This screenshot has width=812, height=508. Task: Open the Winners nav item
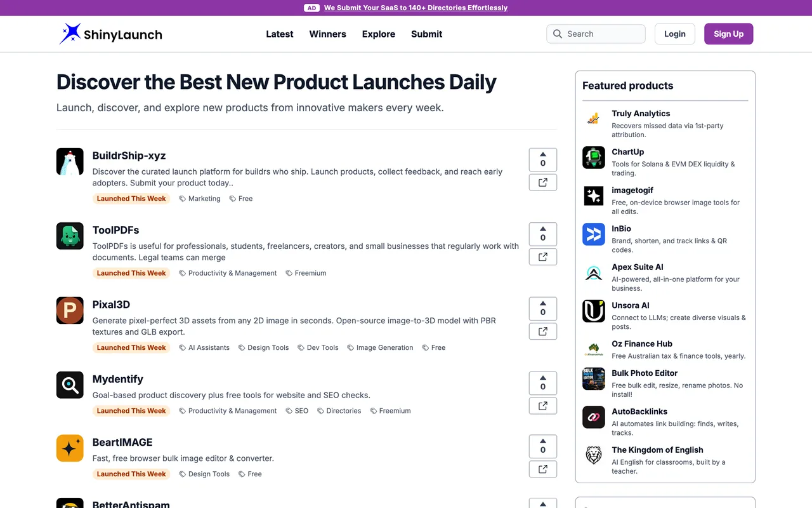tap(328, 34)
